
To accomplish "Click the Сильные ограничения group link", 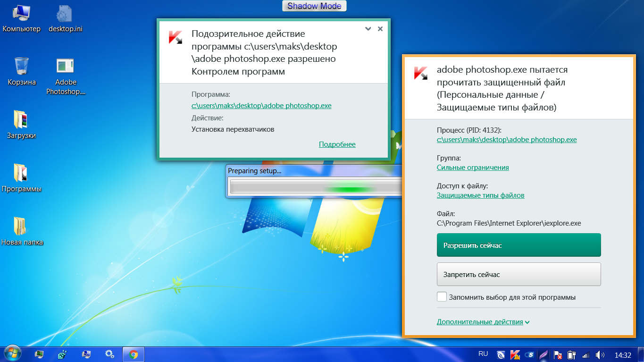I will pos(473,168).
